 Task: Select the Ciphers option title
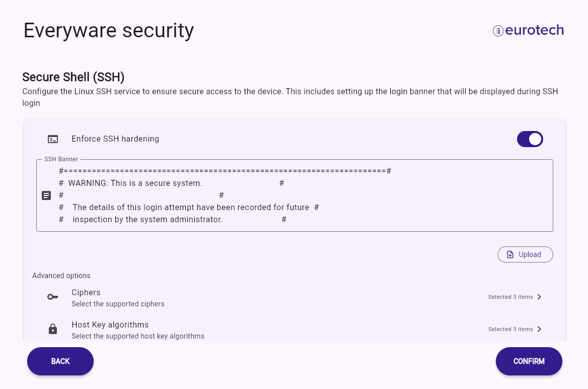tap(86, 292)
